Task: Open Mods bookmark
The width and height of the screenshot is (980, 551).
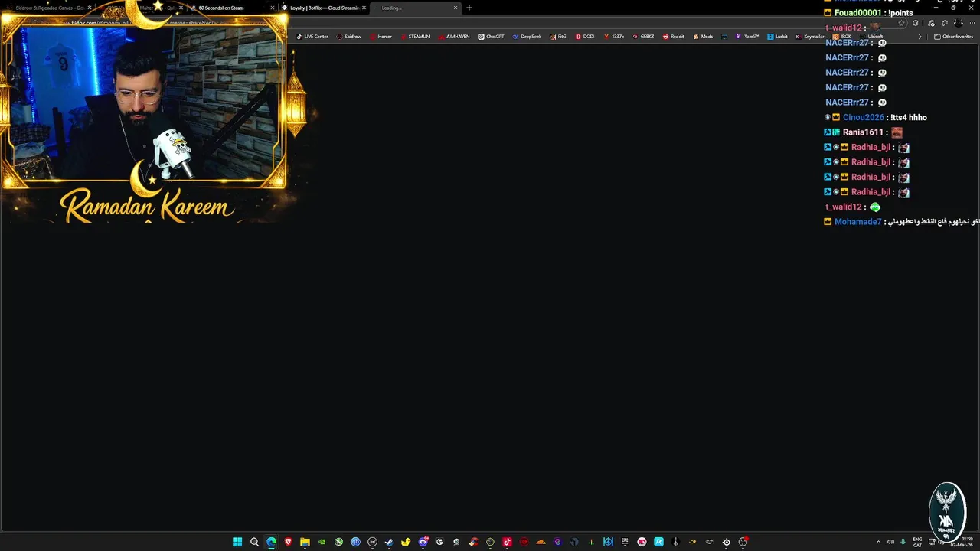Action: [703, 37]
